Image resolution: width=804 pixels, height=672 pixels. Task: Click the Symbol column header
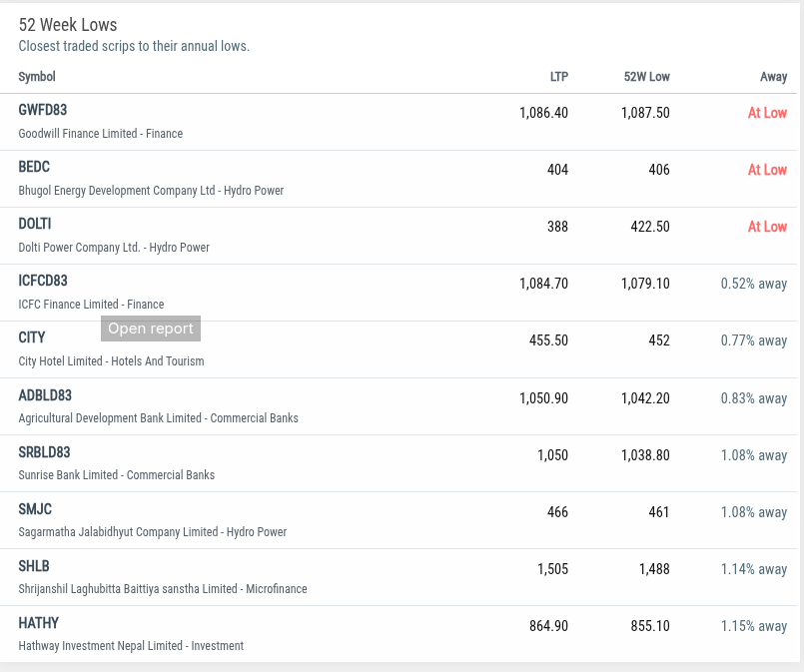tap(37, 77)
